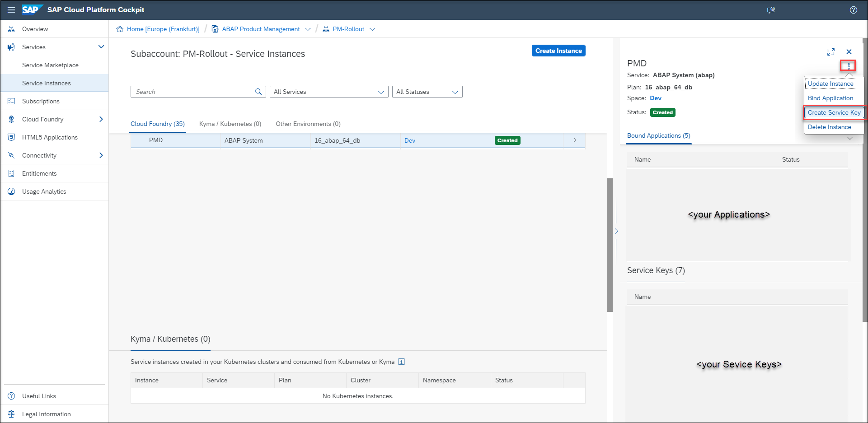The image size is (868, 423).
Task: Select Update Instance from the menu
Action: click(830, 84)
